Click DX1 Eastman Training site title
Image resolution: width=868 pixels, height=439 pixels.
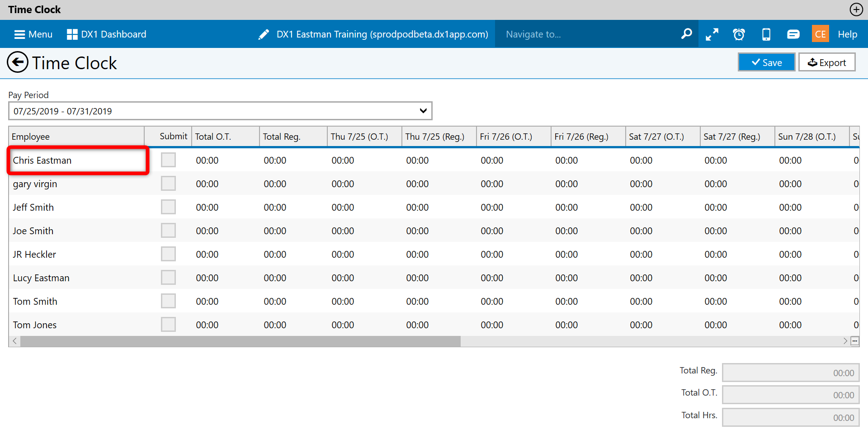(382, 34)
